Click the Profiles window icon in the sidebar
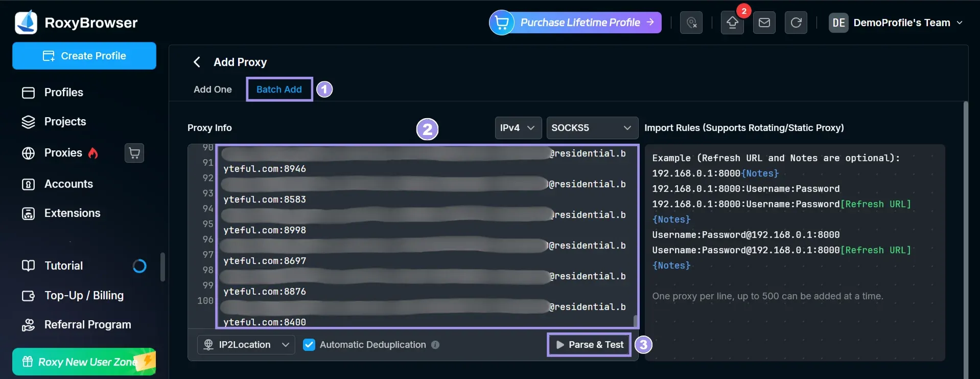 click(29, 93)
